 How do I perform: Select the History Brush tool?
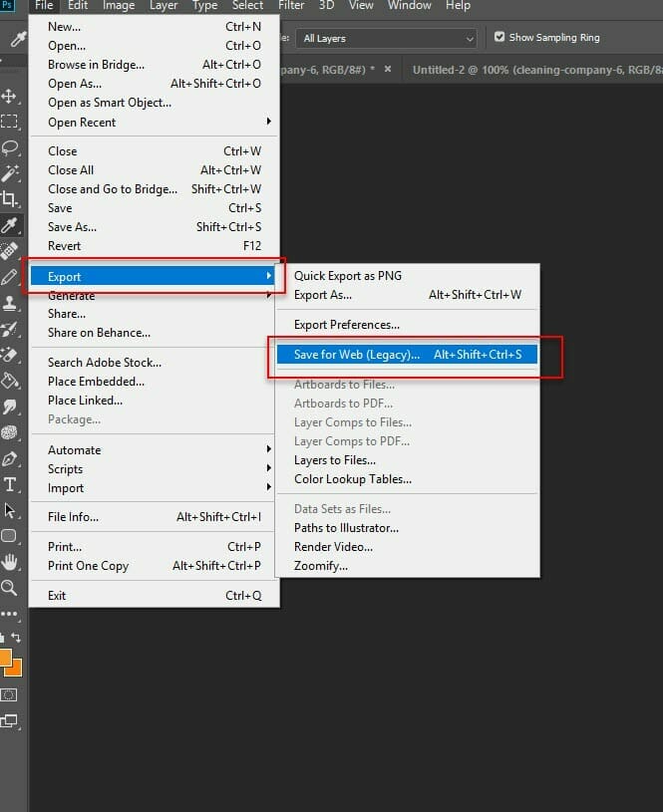point(9,329)
